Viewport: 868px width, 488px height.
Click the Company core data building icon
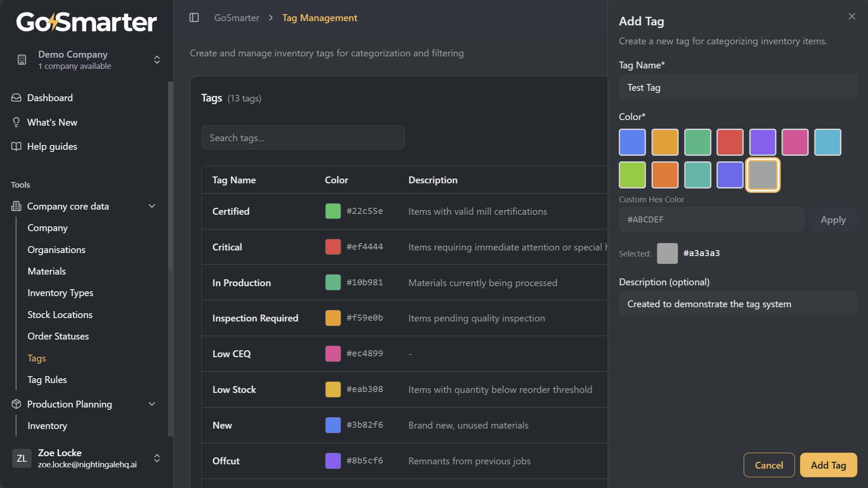click(x=16, y=206)
